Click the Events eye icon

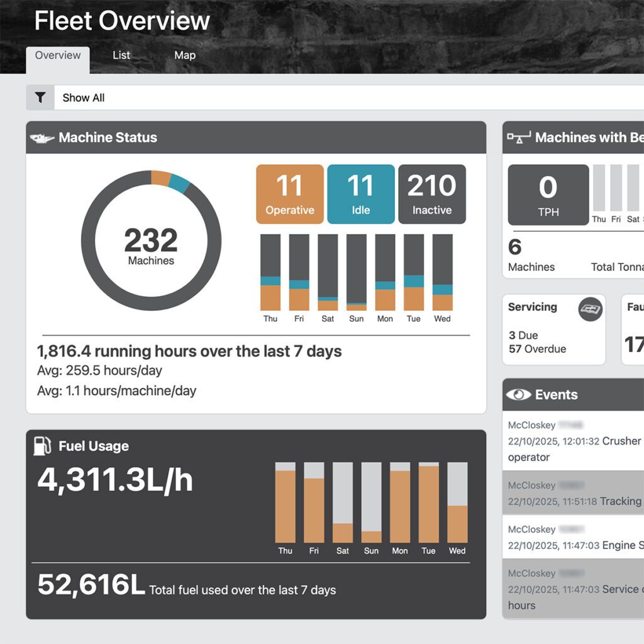(518, 395)
